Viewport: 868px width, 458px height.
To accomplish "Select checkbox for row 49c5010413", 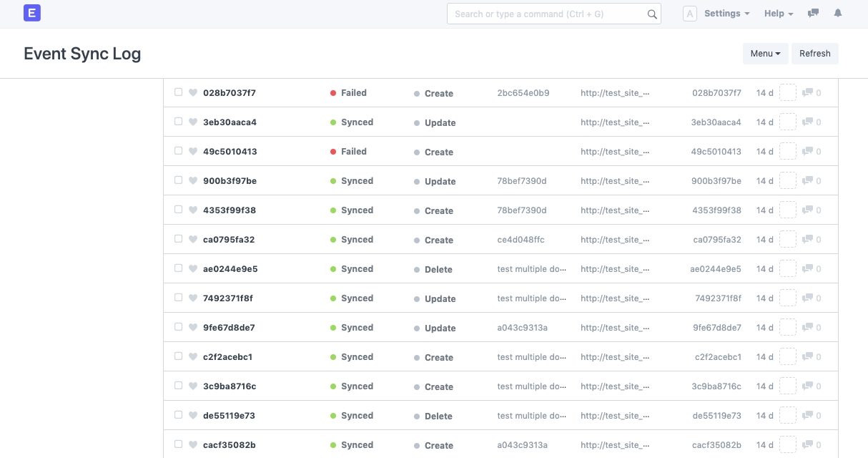I will 179,151.
